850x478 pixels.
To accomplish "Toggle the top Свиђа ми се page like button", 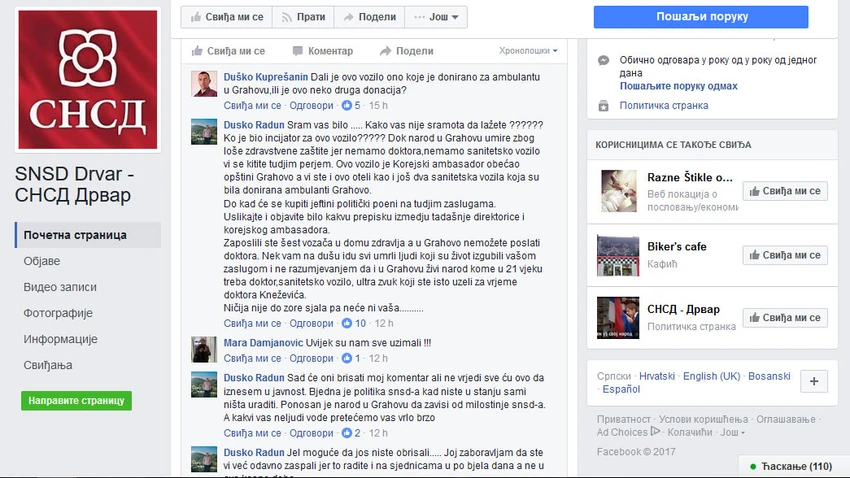I will point(227,17).
